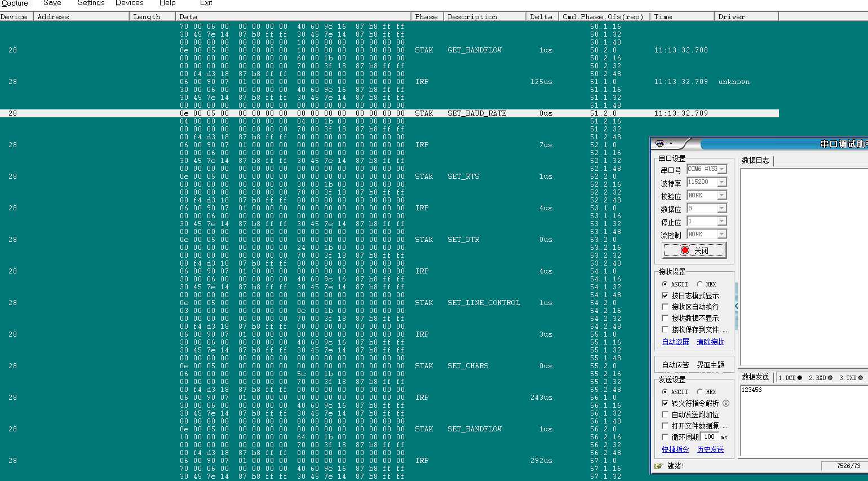Open the 串口号 COM port dropdown

click(722, 169)
